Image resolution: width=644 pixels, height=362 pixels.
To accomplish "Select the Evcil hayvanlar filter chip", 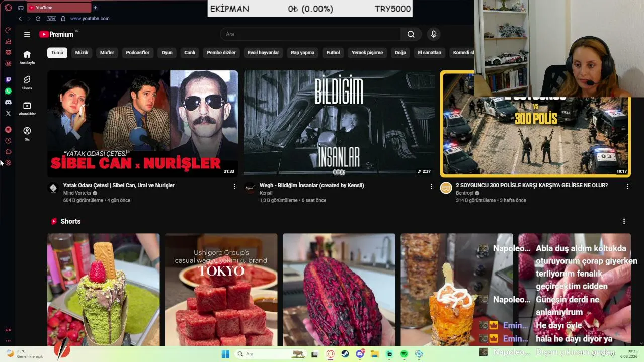I will coord(263,53).
